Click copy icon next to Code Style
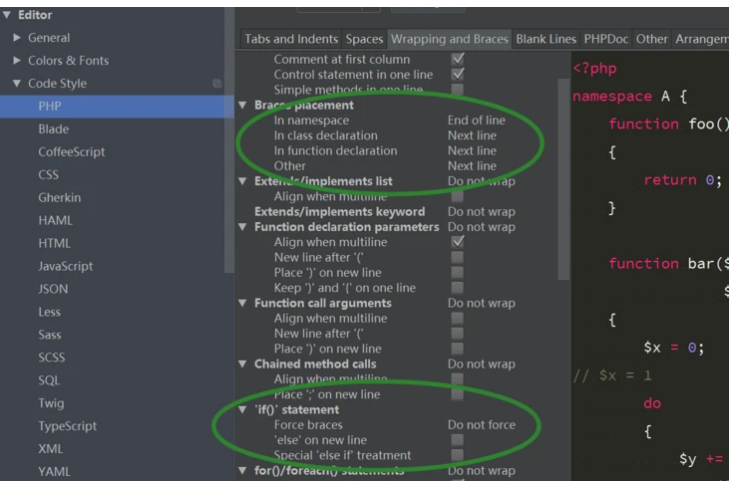 pos(218,84)
